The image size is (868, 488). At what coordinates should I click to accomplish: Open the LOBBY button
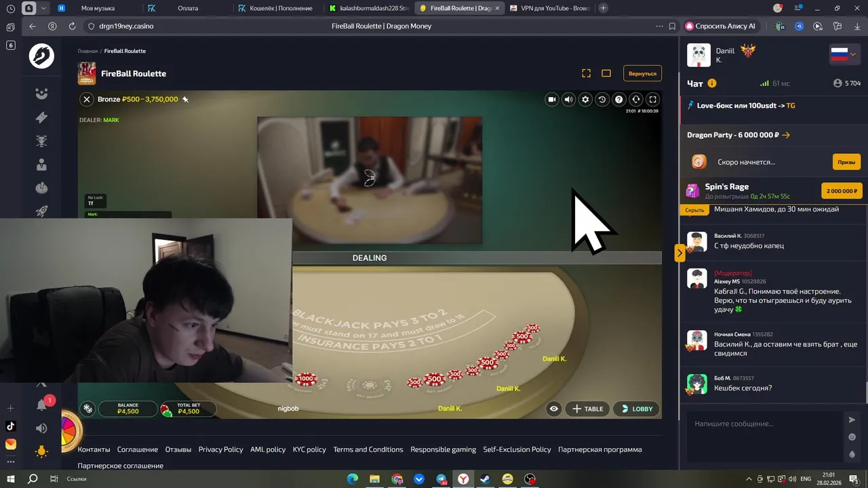click(636, 409)
